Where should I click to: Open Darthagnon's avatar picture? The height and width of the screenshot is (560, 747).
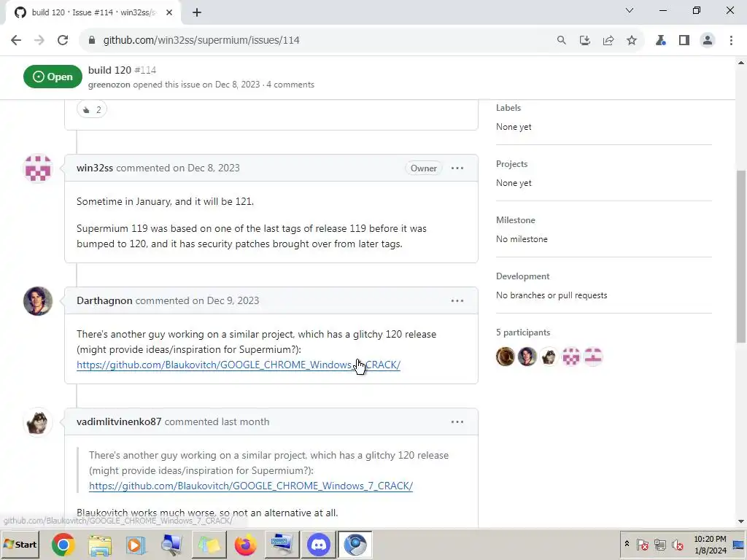[38, 301]
